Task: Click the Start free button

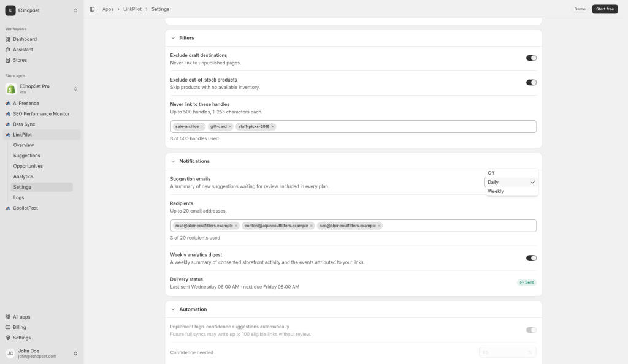Action: pos(605,9)
